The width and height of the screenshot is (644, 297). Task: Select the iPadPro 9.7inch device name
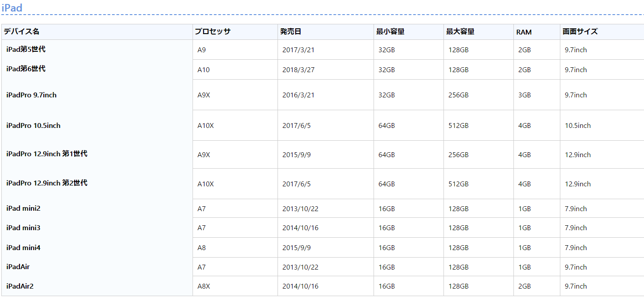point(31,95)
